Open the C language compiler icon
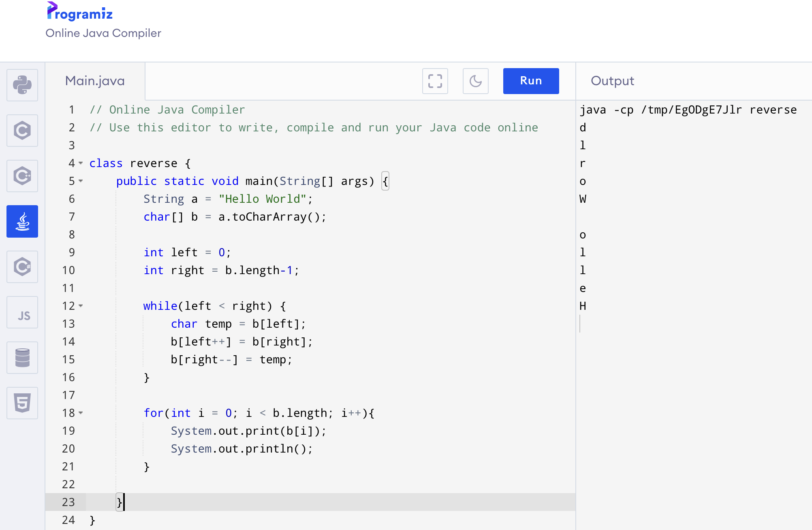This screenshot has height=530, width=812. tap(22, 131)
